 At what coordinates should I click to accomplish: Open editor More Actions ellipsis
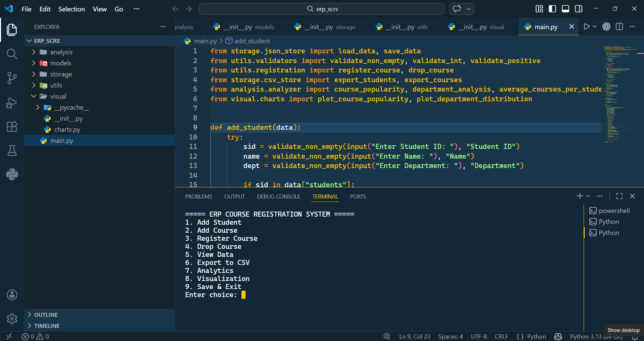point(633,26)
